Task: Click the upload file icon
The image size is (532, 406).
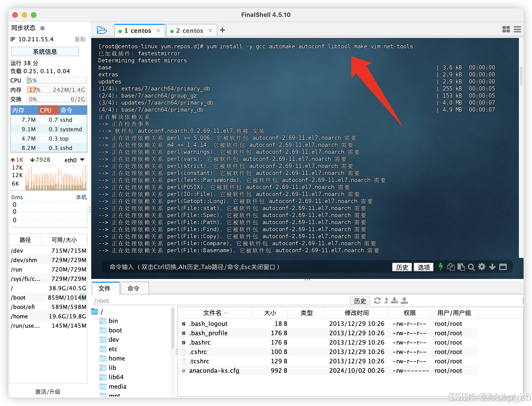Action: tap(404, 301)
